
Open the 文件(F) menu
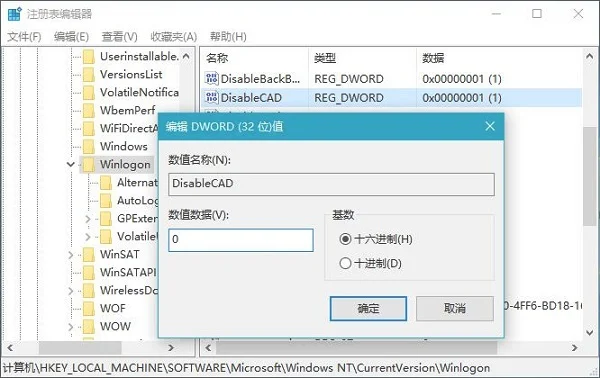coord(24,37)
